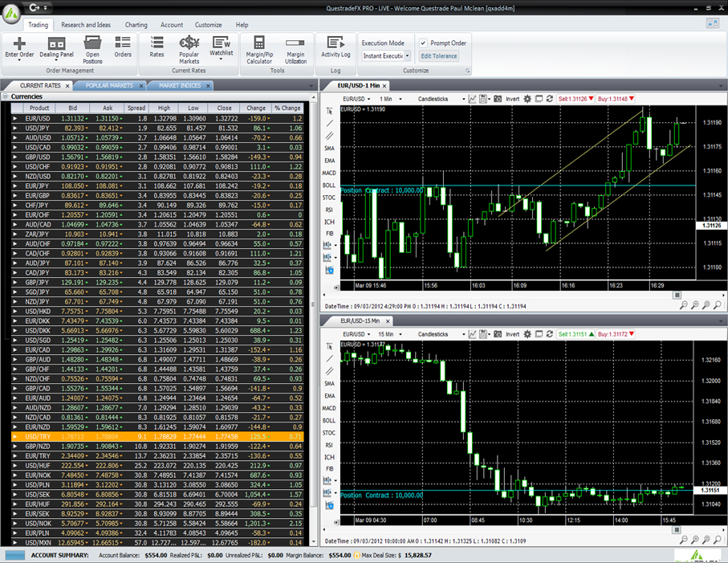Open the Activity Log
The height and width of the screenshot is (563, 728).
coord(336,47)
